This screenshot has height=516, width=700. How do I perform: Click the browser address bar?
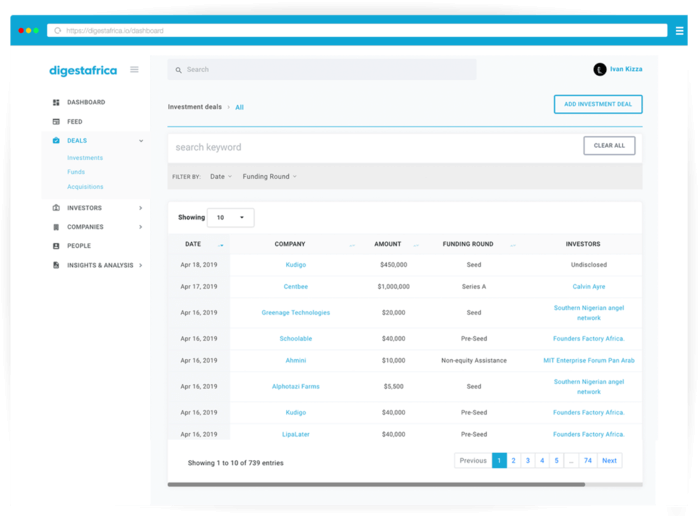357,30
